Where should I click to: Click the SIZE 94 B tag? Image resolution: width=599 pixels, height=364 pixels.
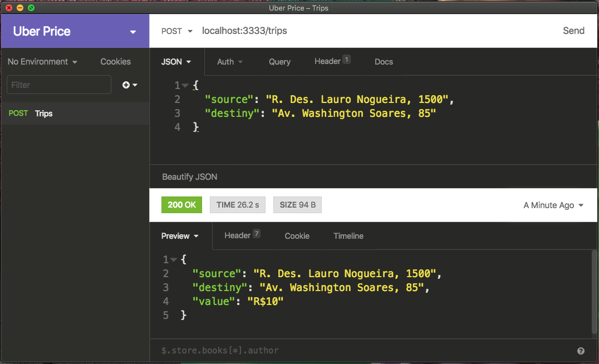coord(298,205)
